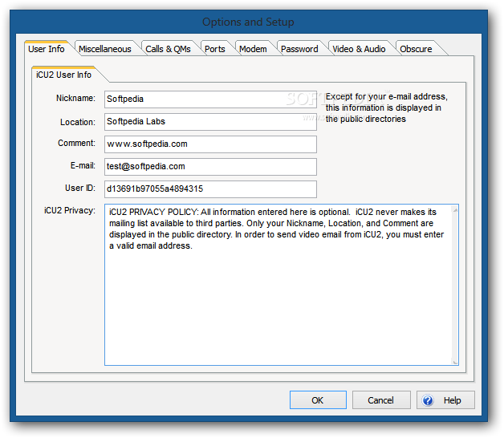504x438 pixels.
Task: Click the Comment: label
Action: click(76, 143)
